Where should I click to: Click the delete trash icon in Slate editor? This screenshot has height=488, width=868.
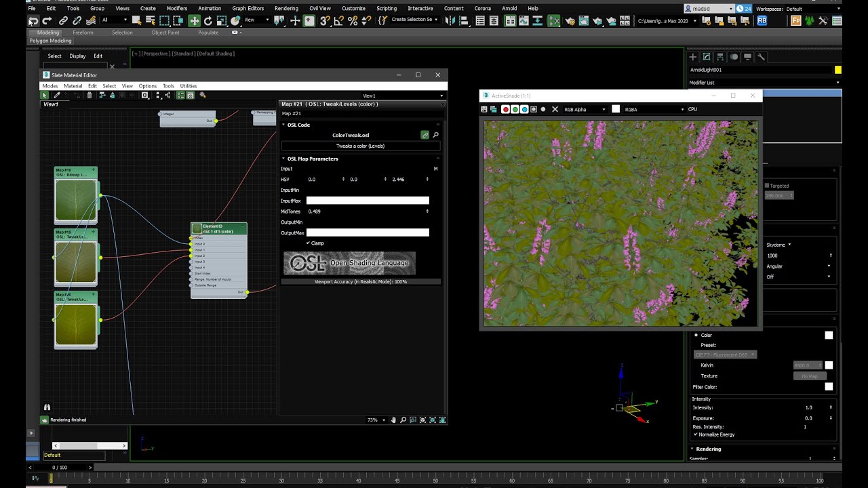coord(90,96)
